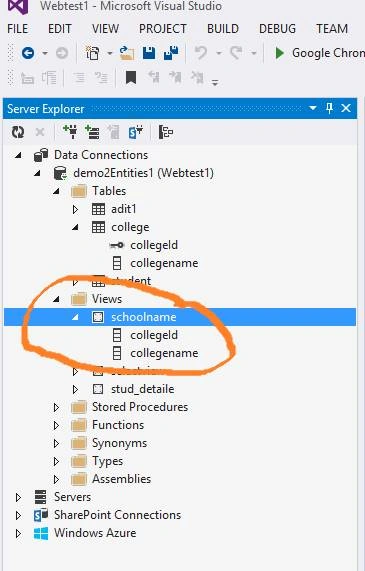
Task: Click the tree layout icon in Server Explorer toolbar
Action: point(166,132)
